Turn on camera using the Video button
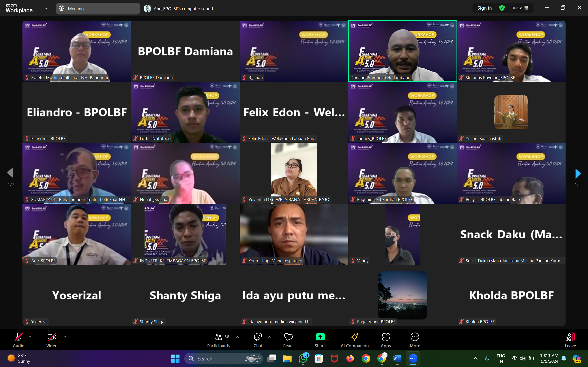Screen dimensions: 588x367 pyautogui.click(x=52, y=340)
